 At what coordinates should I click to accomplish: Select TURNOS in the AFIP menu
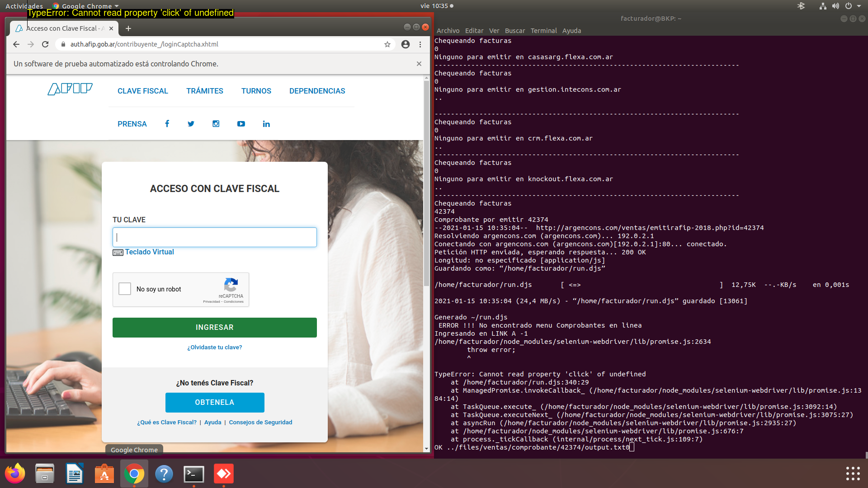[256, 91]
